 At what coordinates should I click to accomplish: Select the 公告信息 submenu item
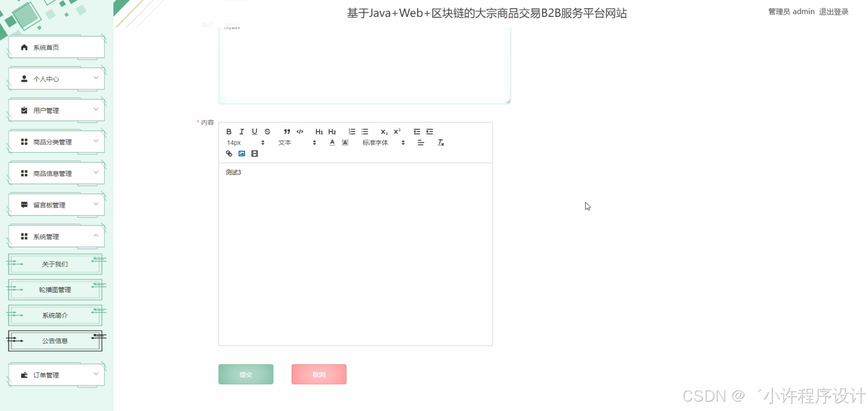click(x=55, y=341)
